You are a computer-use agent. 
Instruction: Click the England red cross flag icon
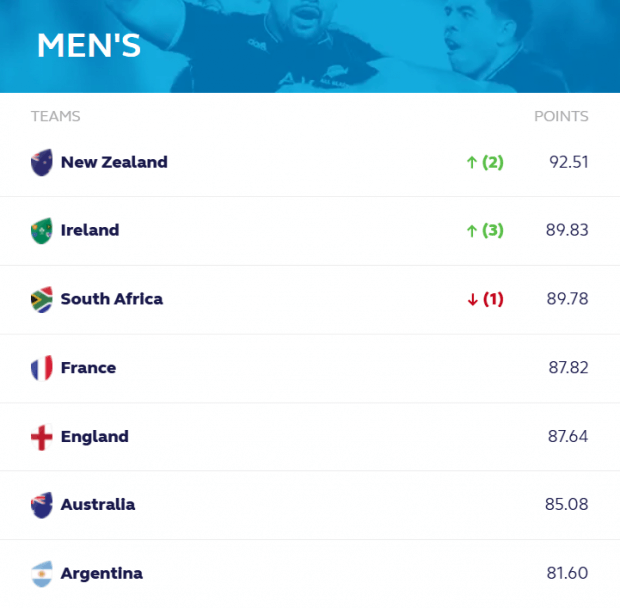(x=42, y=436)
